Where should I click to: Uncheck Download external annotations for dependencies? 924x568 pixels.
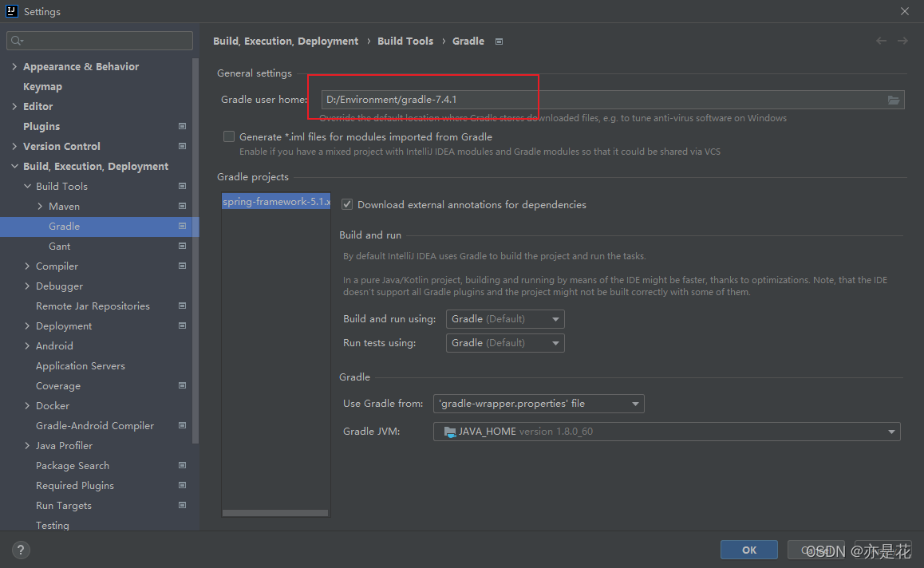coord(347,204)
